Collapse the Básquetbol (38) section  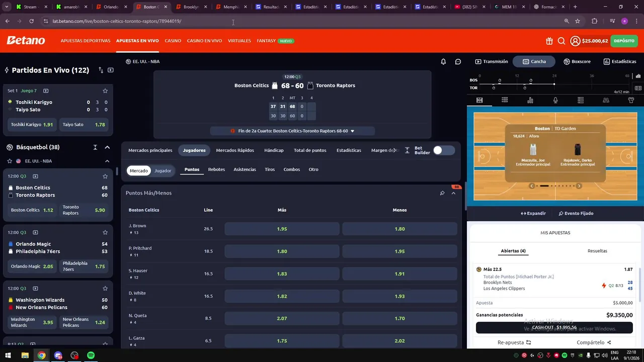[107, 147]
